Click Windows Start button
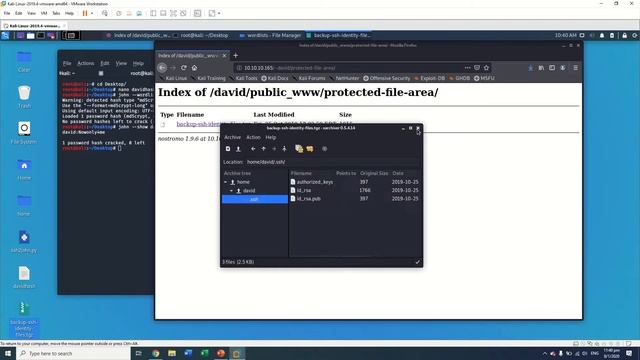Image resolution: width=640 pixels, height=360 pixels. [x=8, y=353]
